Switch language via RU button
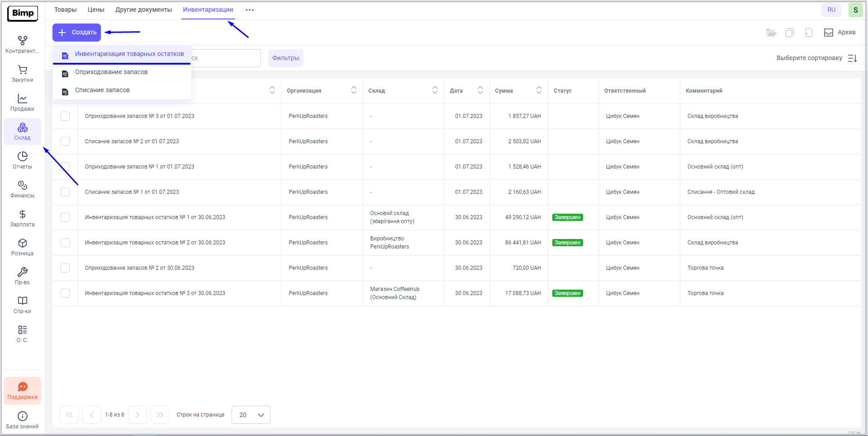The width and height of the screenshot is (868, 436). (x=831, y=10)
